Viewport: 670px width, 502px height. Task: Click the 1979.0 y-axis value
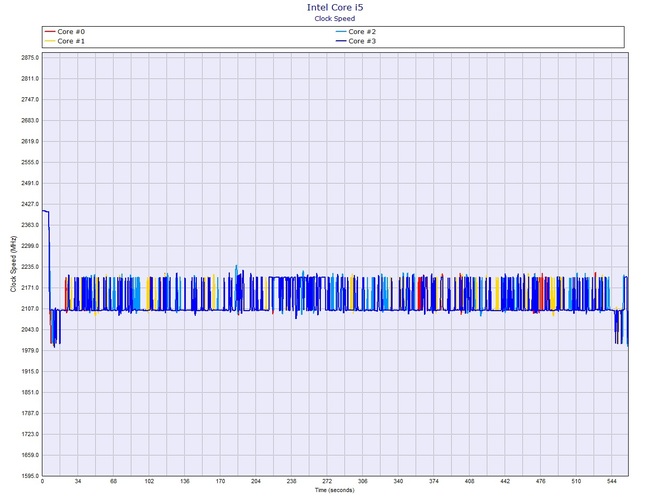point(30,351)
